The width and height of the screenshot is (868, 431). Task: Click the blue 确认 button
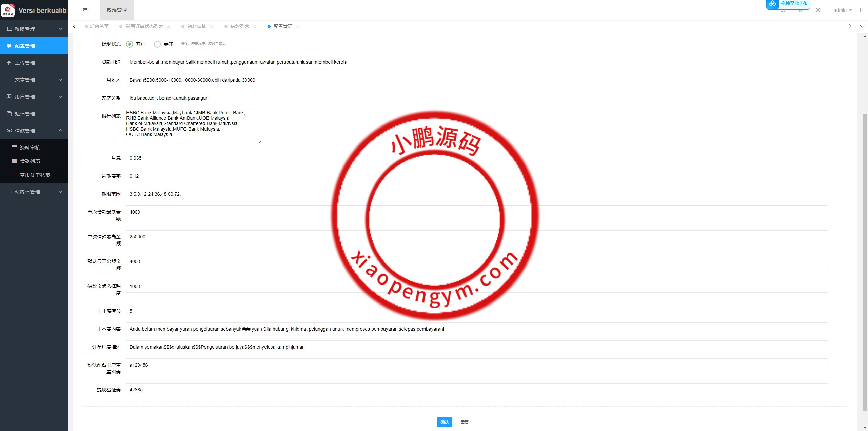pyautogui.click(x=445, y=422)
